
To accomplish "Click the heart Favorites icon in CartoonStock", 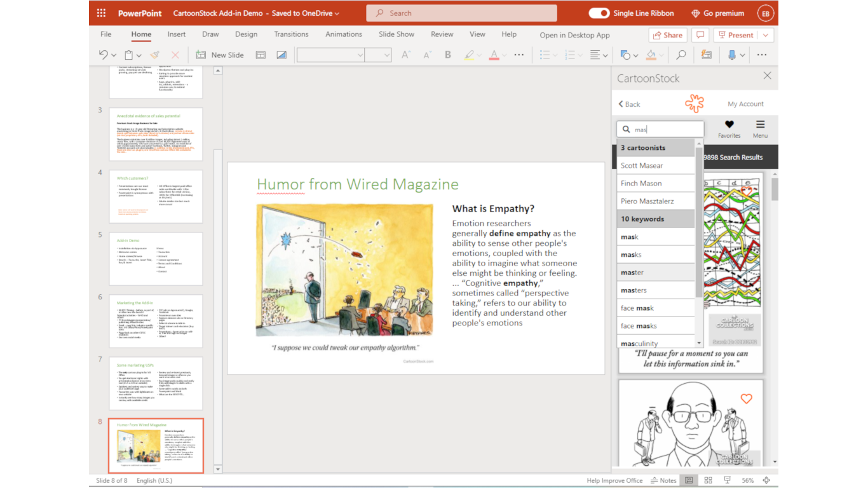I will click(x=729, y=125).
